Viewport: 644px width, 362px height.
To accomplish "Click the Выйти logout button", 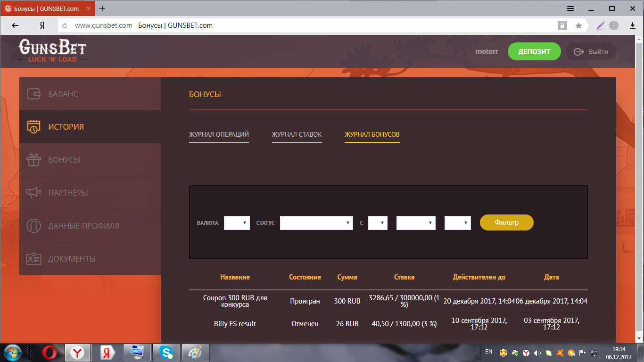I will (591, 52).
